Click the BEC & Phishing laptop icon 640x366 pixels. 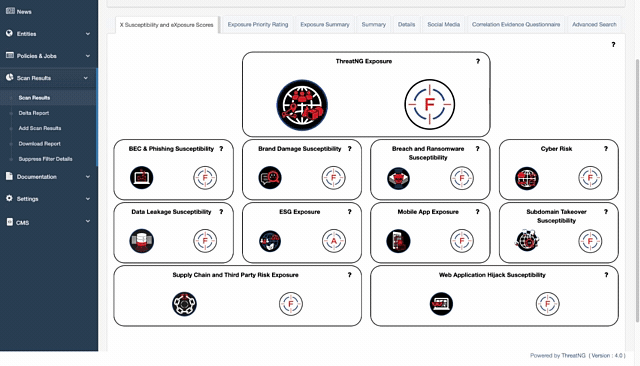[142, 177]
